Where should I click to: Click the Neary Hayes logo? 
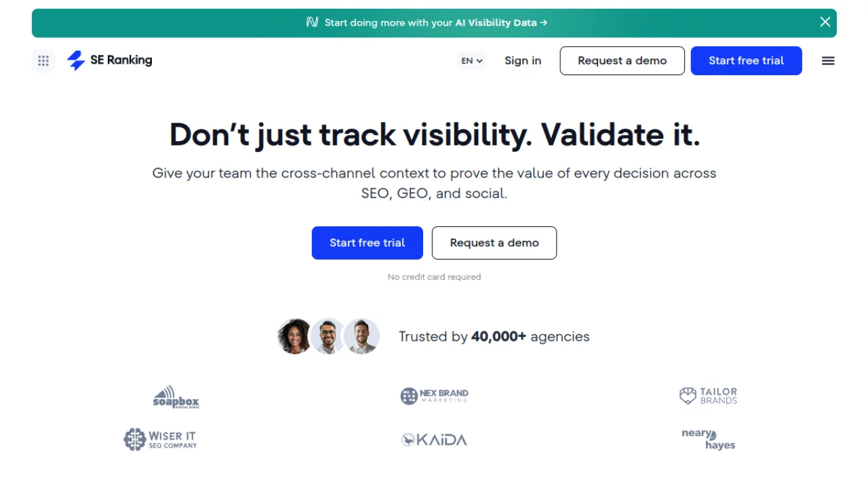coord(709,439)
